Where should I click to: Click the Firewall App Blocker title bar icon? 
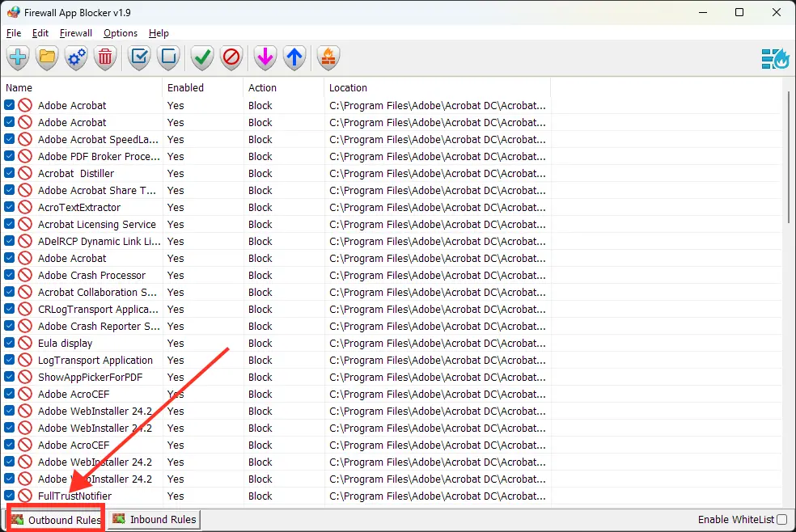[14, 12]
